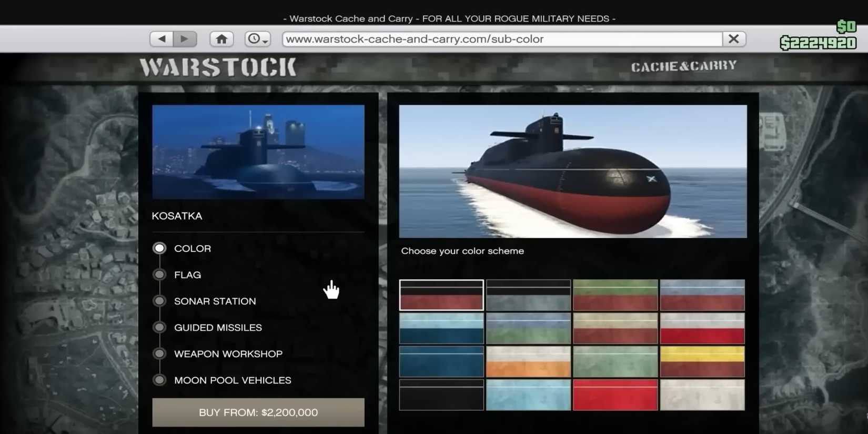Viewport: 868px width, 434px height.
Task: Click the $0 cash display
Action: tap(846, 26)
